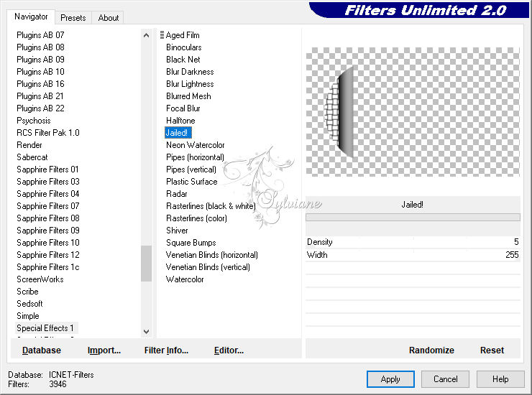This screenshot has width=532, height=395.
Task: Choose the Neon Watercolor filter
Action: tap(196, 145)
